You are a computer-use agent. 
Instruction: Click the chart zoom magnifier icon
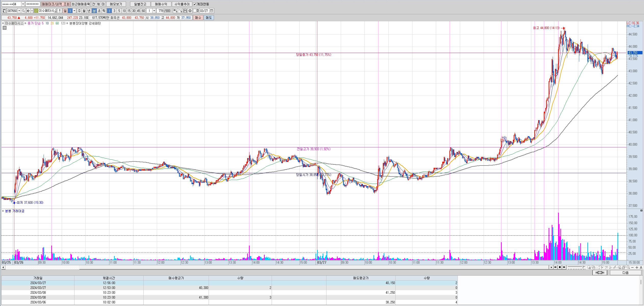click(x=628, y=267)
